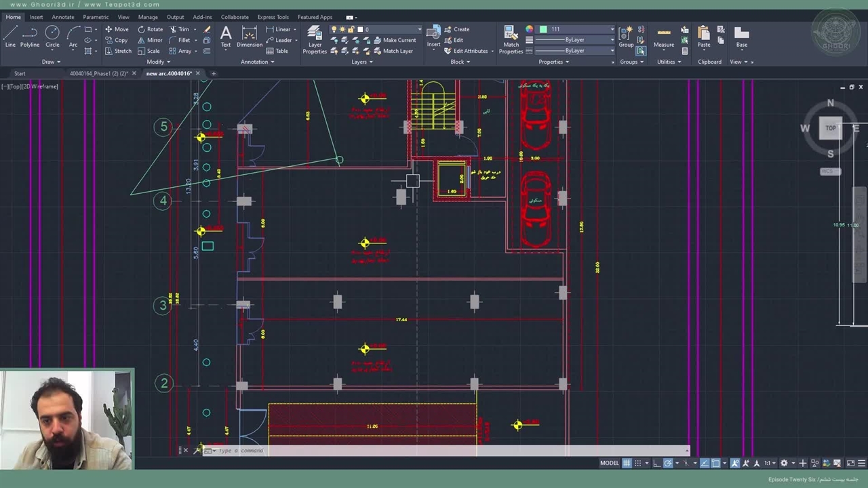This screenshot has width=868, height=488.
Task: Open the 40040164_Phase1 drawing tab
Action: (x=98, y=73)
